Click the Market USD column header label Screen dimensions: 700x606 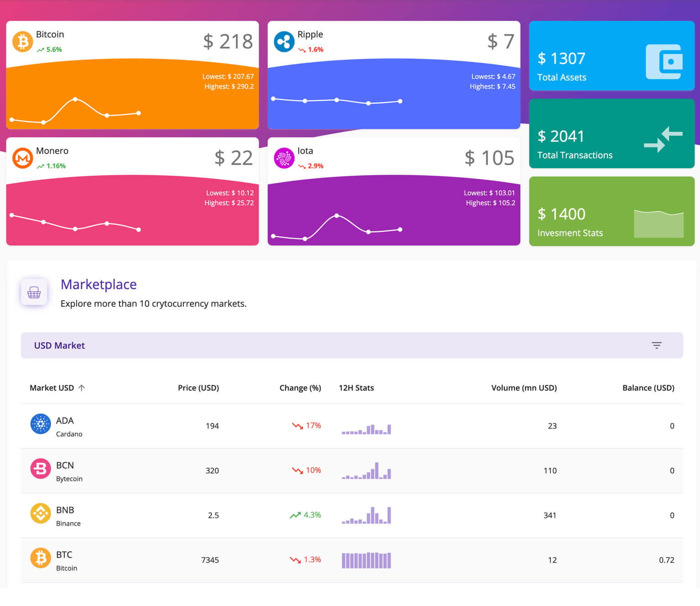coord(52,388)
